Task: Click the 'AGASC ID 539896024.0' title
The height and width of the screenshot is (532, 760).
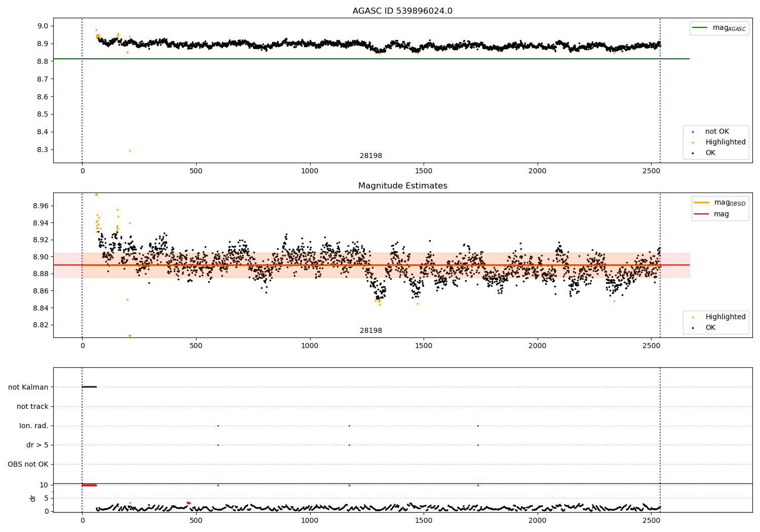Action: click(x=403, y=11)
